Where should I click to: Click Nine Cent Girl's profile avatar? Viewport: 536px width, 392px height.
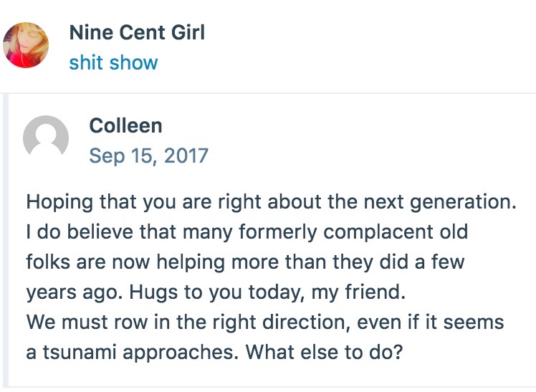pyautogui.click(x=26, y=45)
